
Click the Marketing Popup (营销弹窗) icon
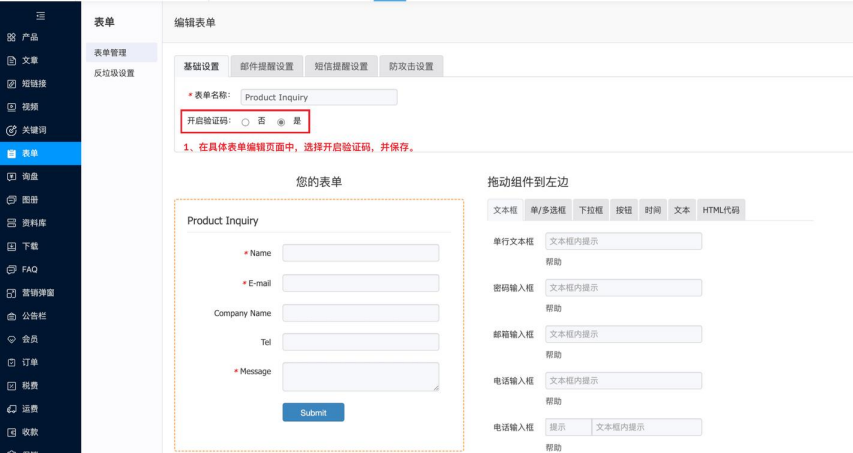click(11, 293)
